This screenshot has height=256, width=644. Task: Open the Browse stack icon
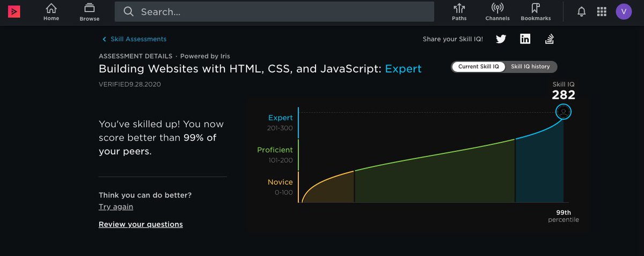[90, 9]
